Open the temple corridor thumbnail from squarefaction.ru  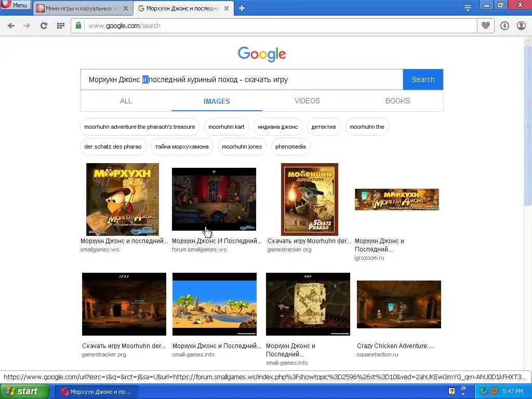click(399, 304)
